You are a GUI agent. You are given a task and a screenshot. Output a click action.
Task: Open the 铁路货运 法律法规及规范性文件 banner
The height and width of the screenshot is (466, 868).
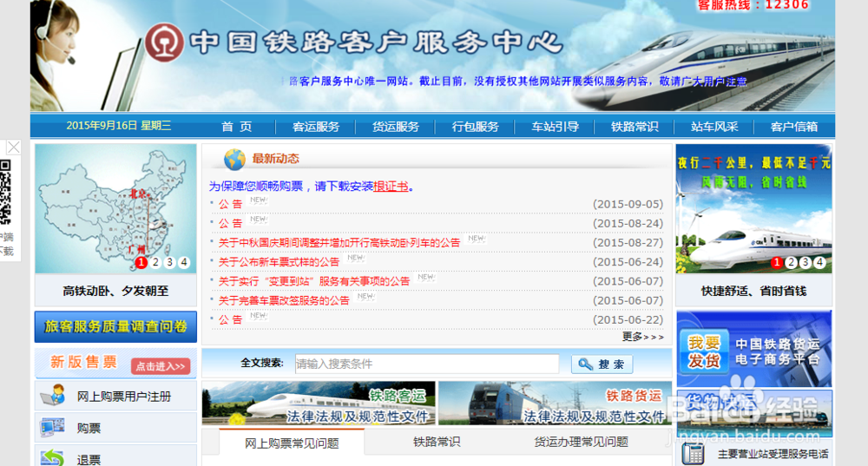pyautogui.click(x=555, y=403)
